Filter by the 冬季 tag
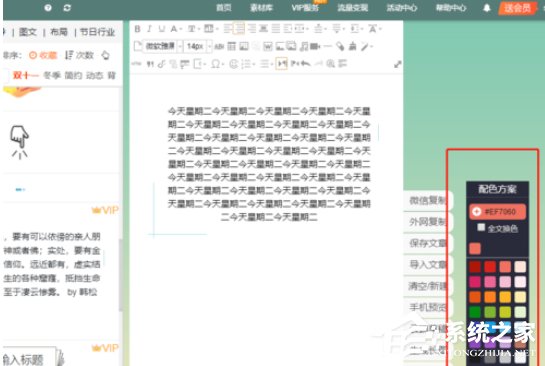The width and height of the screenshot is (545, 366). pos(52,75)
